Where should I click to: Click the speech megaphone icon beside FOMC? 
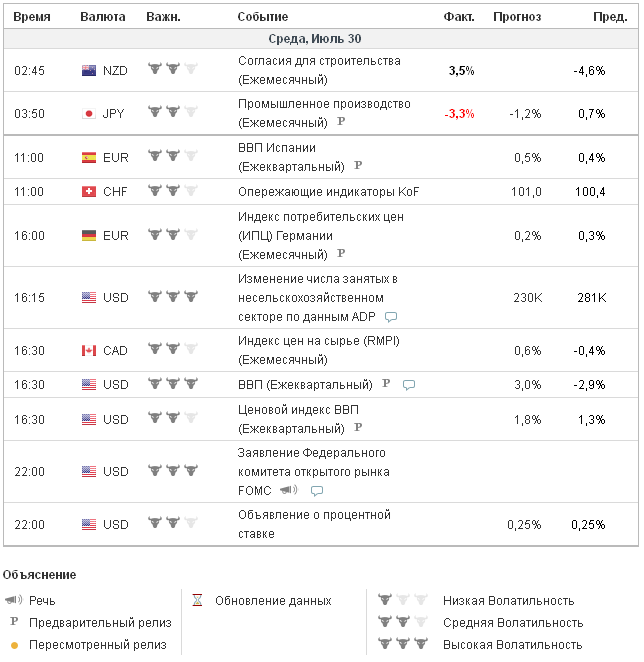click(289, 490)
